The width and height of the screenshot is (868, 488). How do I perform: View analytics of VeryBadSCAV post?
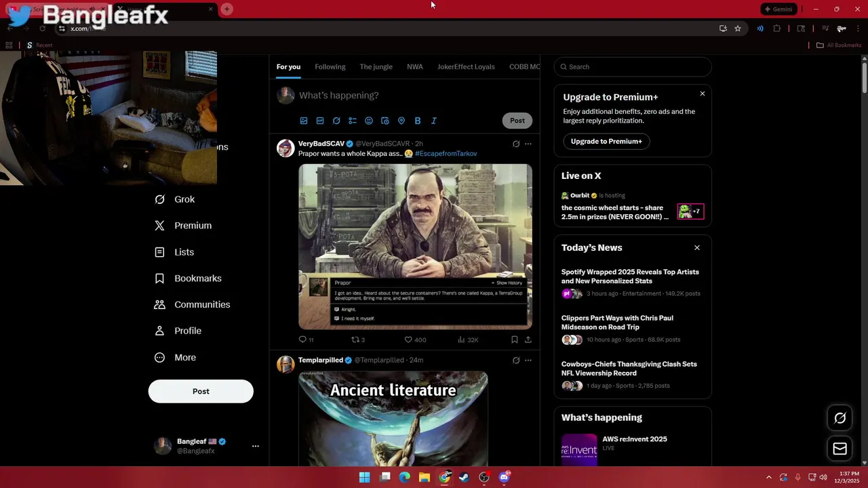tap(468, 340)
